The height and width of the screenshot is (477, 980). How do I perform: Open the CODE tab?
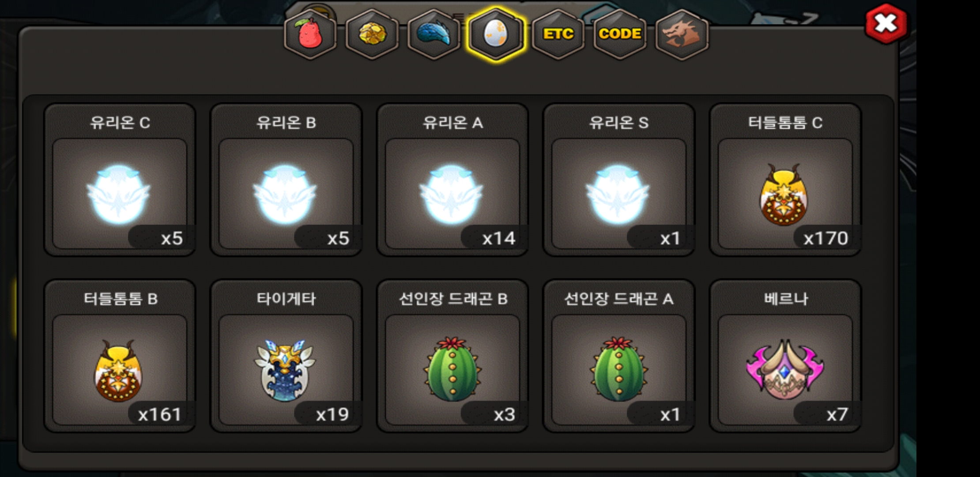pos(620,34)
